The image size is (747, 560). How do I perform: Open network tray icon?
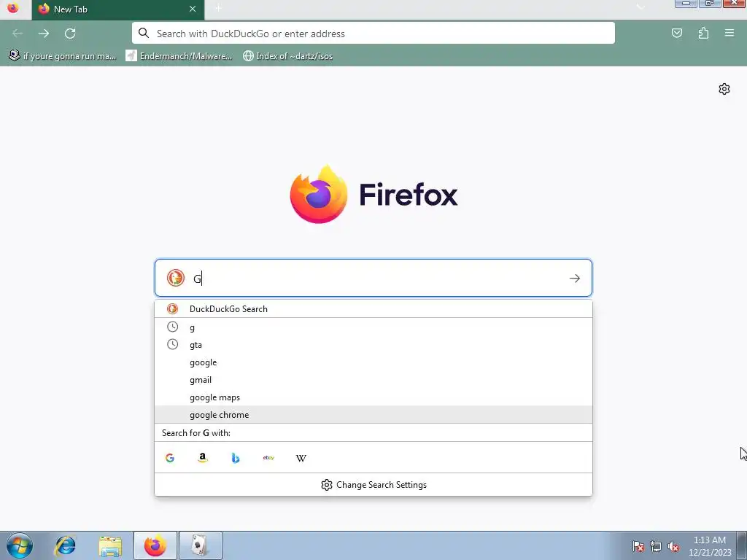click(x=656, y=546)
